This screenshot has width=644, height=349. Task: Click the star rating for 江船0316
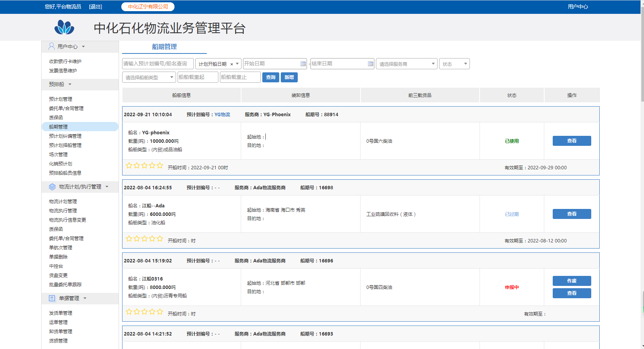click(x=144, y=312)
